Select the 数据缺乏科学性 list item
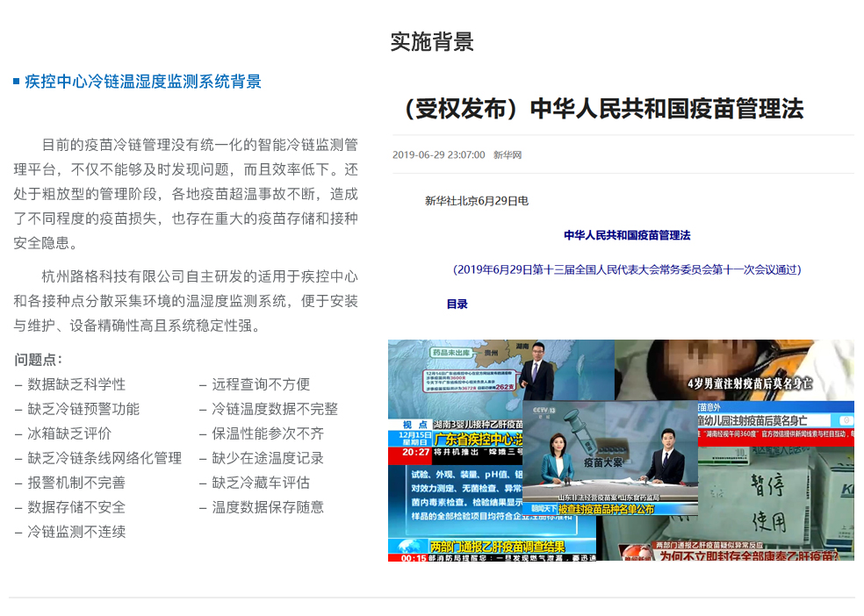 coord(76,384)
